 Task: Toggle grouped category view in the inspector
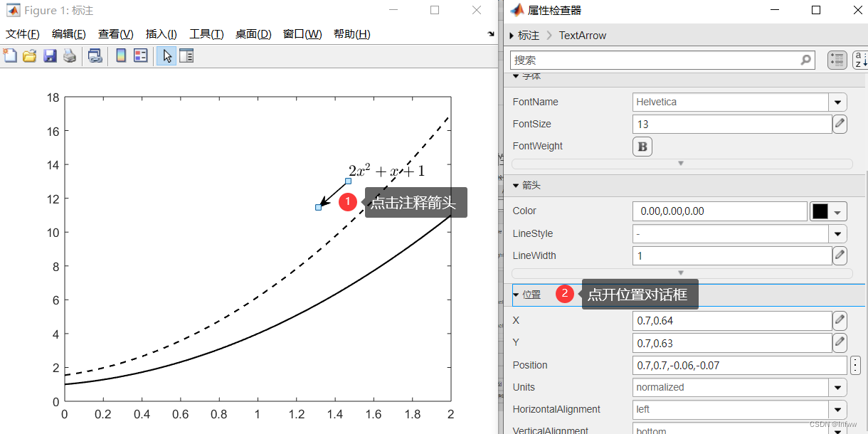tap(837, 60)
